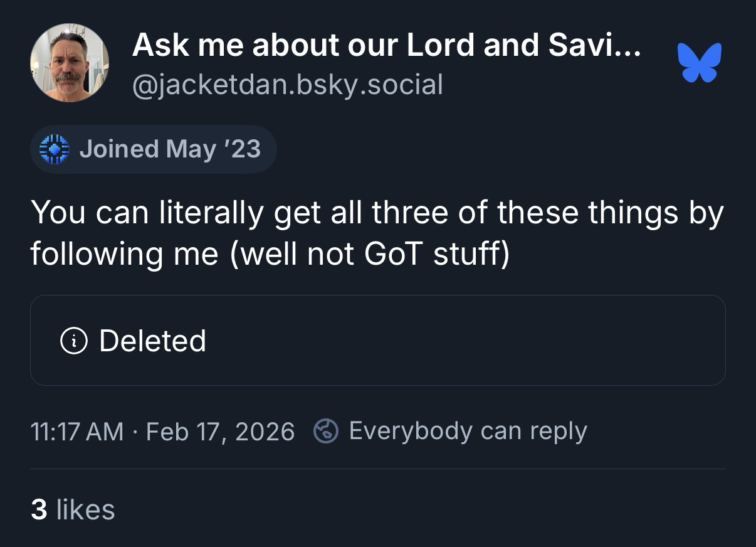Click the Bluesky butterfly logo
The width and height of the screenshot is (756, 547).
pyautogui.click(x=700, y=63)
